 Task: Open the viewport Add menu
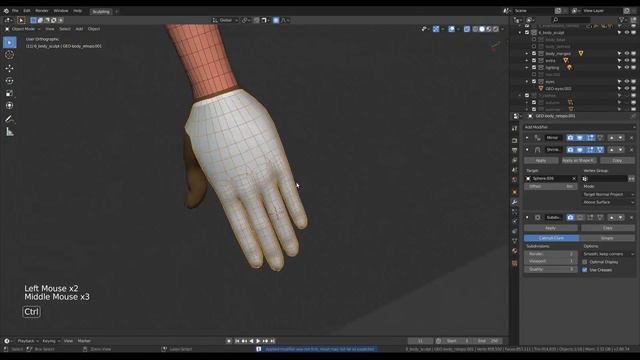tap(79, 29)
